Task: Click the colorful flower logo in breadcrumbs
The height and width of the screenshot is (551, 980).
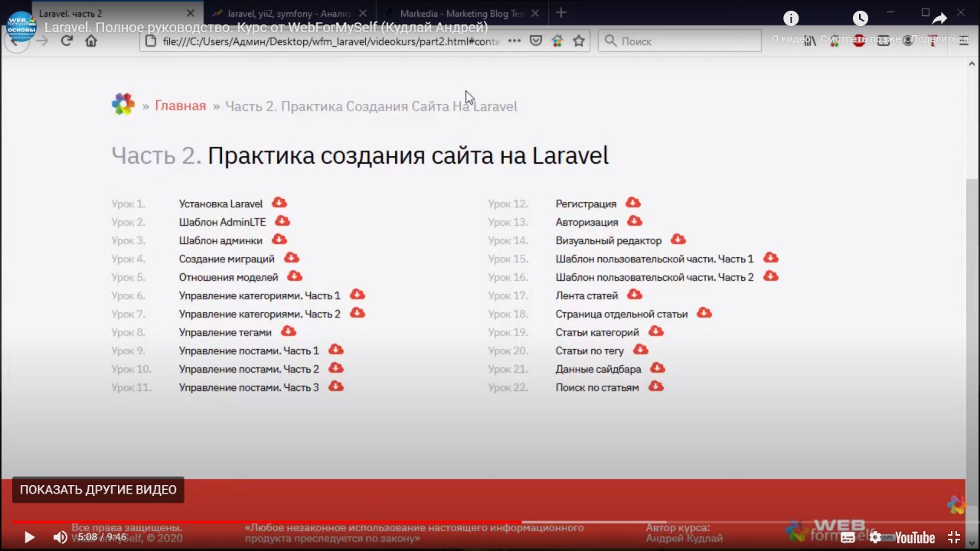Action: [123, 104]
